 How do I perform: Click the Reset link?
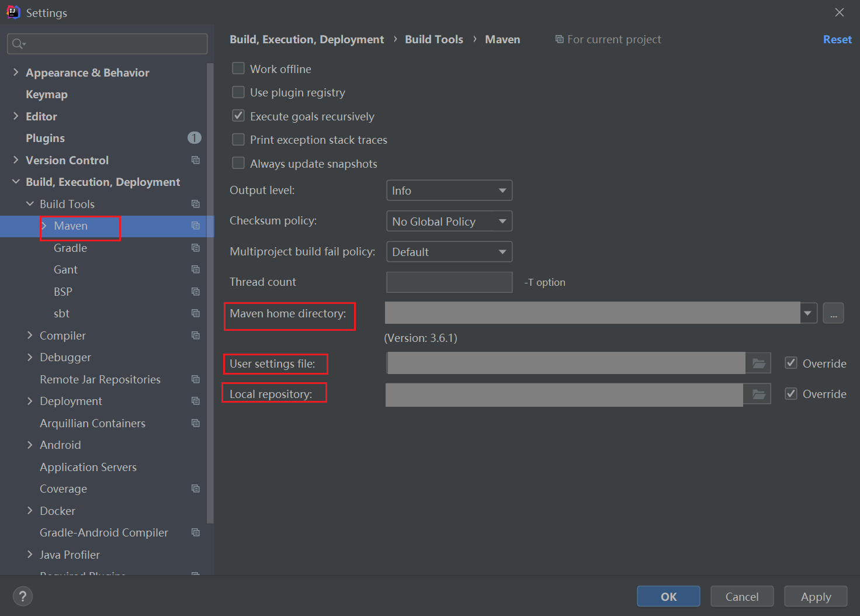pyautogui.click(x=837, y=39)
